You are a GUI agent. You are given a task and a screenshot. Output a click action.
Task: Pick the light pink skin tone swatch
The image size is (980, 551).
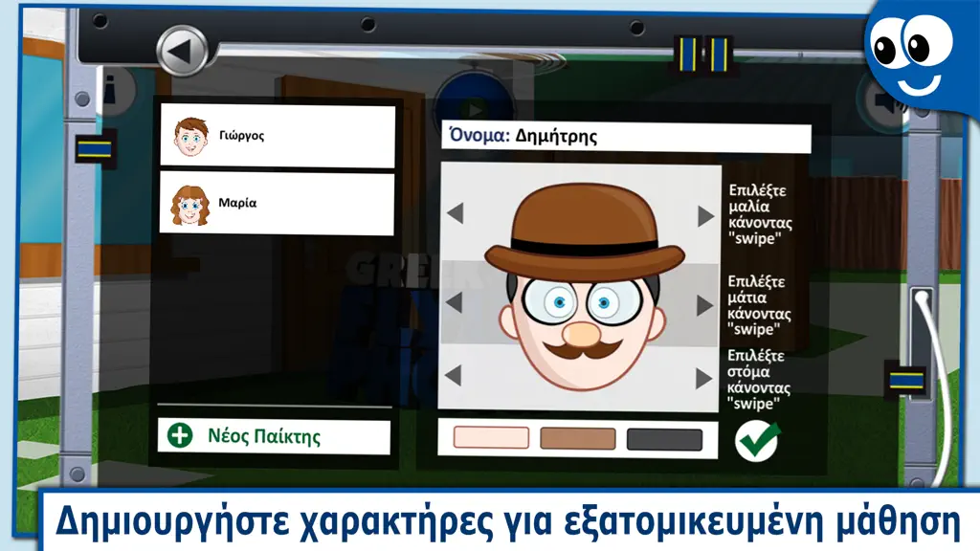pos(491,437)
